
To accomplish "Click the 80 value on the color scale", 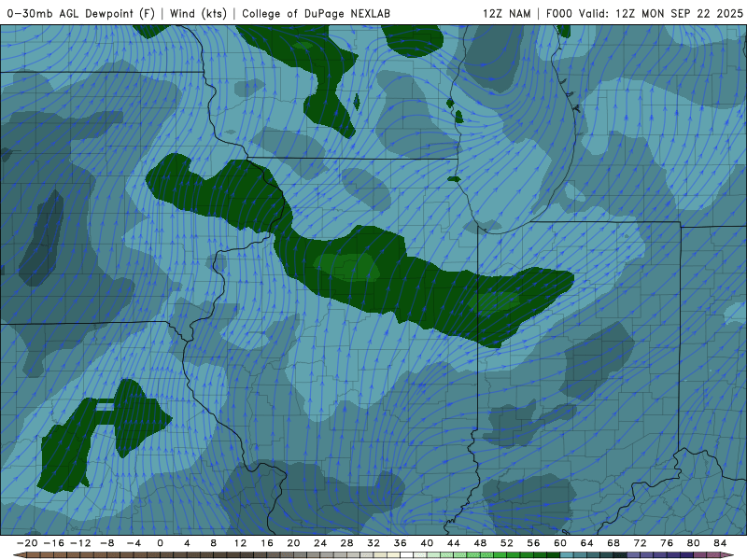I will click(x=694, y=543).
